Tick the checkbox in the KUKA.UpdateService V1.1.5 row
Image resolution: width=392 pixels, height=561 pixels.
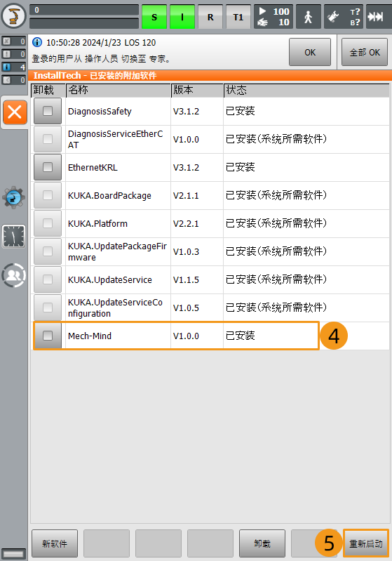coord(48,279)
